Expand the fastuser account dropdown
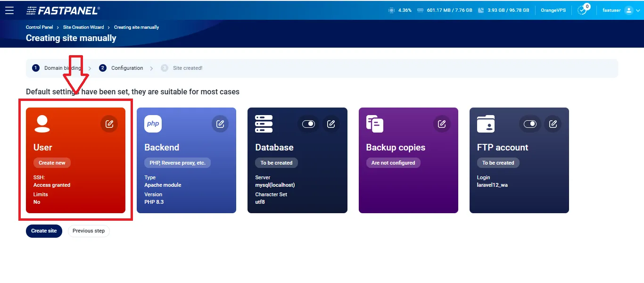The height and width of the screenshot is (283, 644). pyautogui.click(x=639, y=10)
